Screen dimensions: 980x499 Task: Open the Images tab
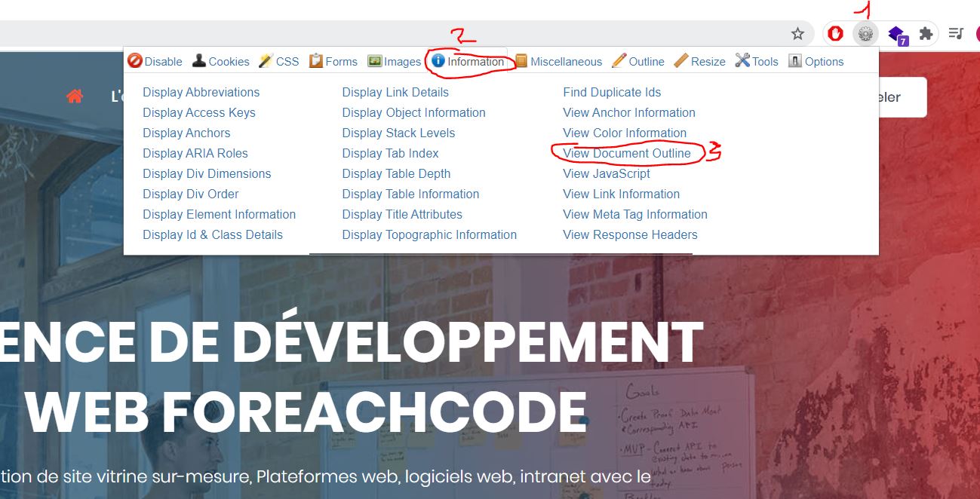pos(394,61)
